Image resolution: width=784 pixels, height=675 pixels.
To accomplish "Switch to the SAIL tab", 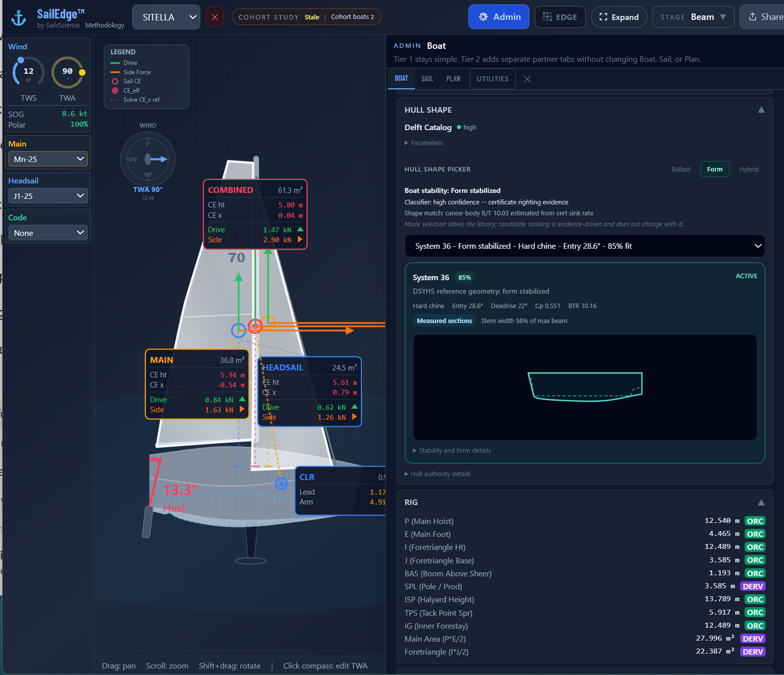I will pos(427,79).
